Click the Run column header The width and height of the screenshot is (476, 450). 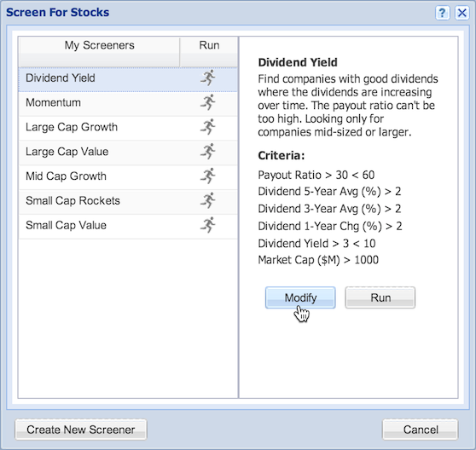[209, 52]
